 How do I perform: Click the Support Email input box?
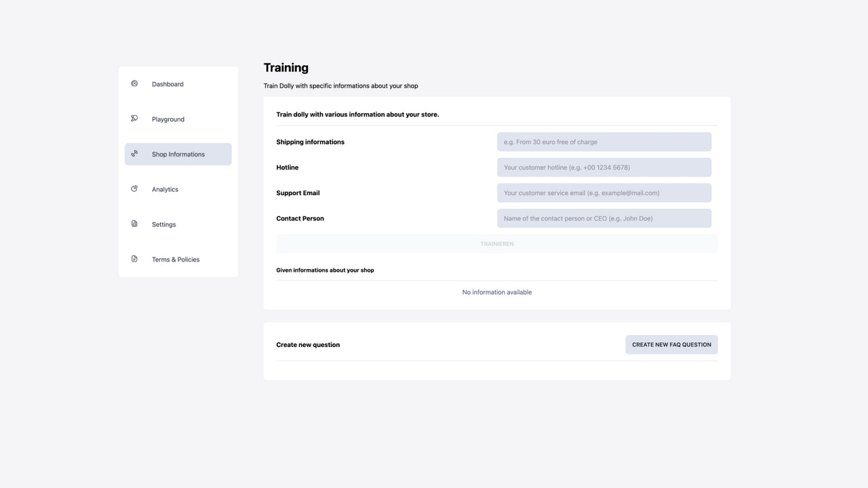click(x=604, y=192)
